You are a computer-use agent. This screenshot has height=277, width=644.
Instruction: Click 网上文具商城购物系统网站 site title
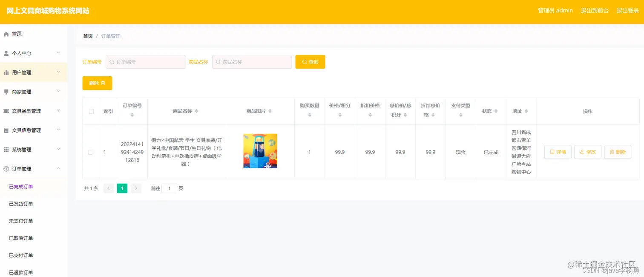click(48, 11)
